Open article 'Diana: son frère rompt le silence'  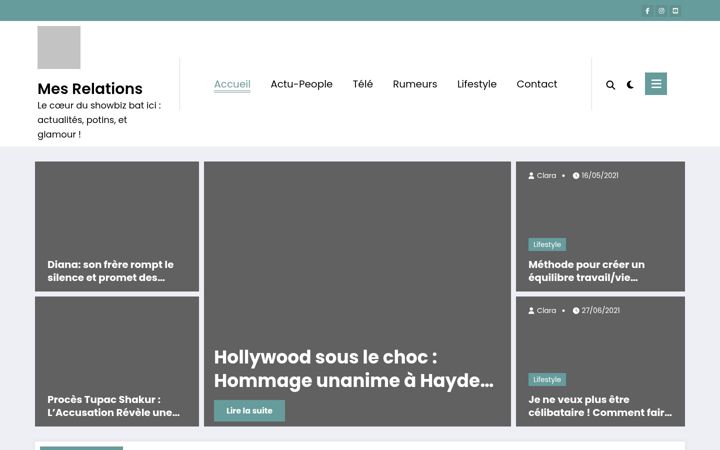[x=111, y=271]
